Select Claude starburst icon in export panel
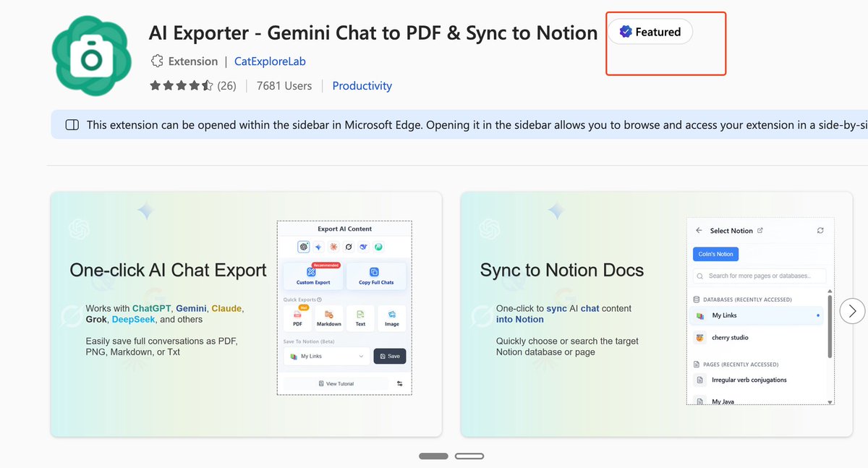The height and width of the screenshot is (468, 868). click(333, 247)
